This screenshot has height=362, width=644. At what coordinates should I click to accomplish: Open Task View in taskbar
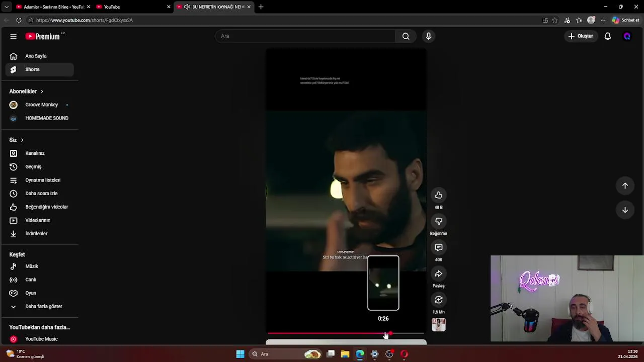(x=331, y=354)
